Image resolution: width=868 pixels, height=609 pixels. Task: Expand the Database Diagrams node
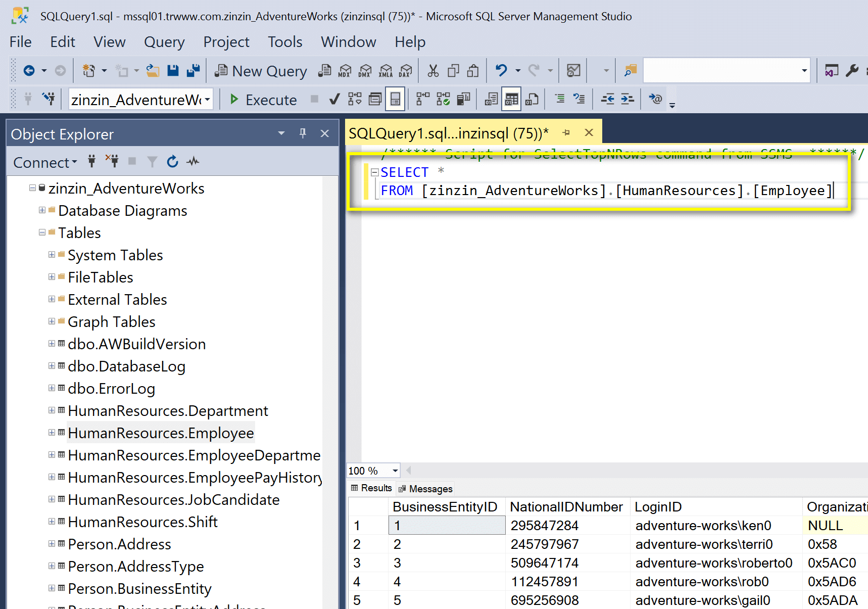coord(42,210)
